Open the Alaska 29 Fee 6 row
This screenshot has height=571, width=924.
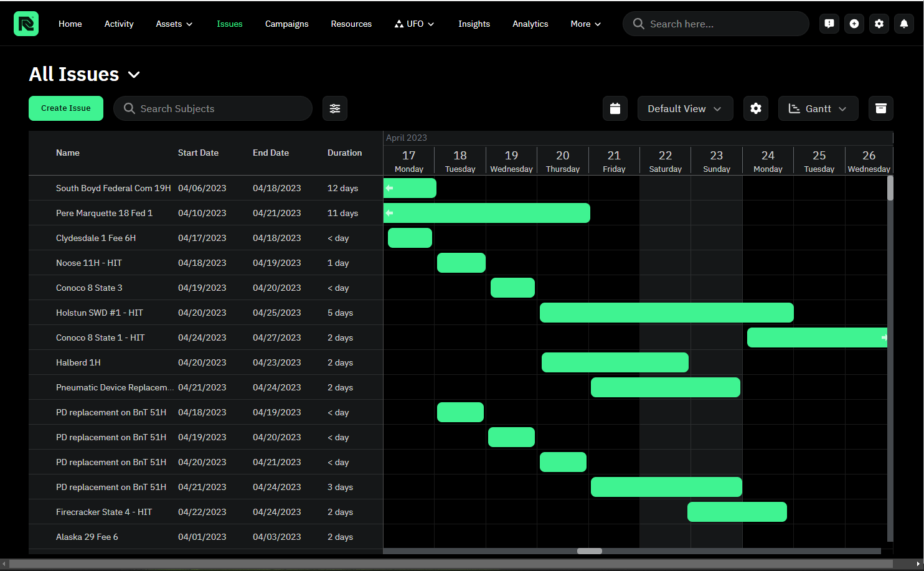[205, 537]
